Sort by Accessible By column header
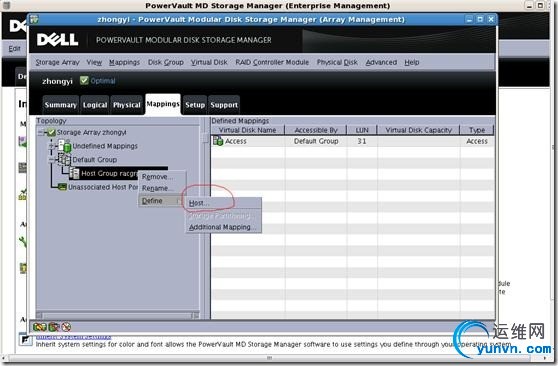This screenshot has height=366, width=558. (x=316, y=130)
